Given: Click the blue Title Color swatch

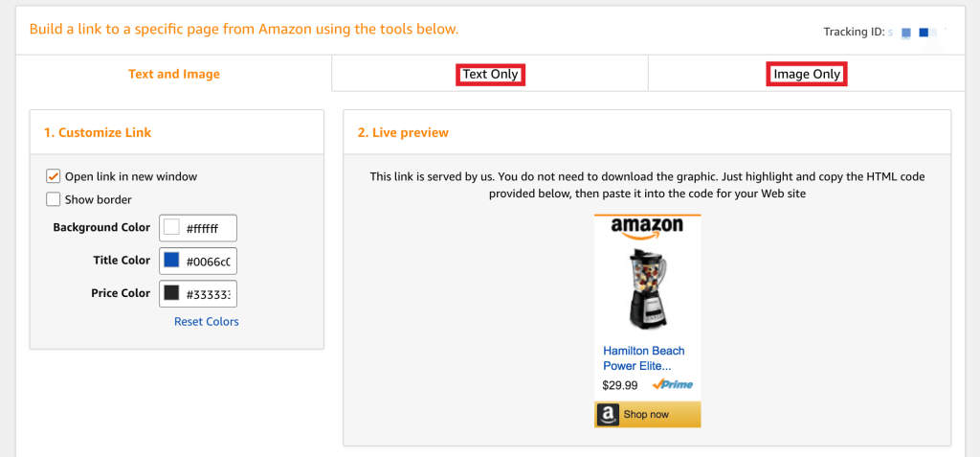Looking at the screenshot, I should click(x=172, y=261).
